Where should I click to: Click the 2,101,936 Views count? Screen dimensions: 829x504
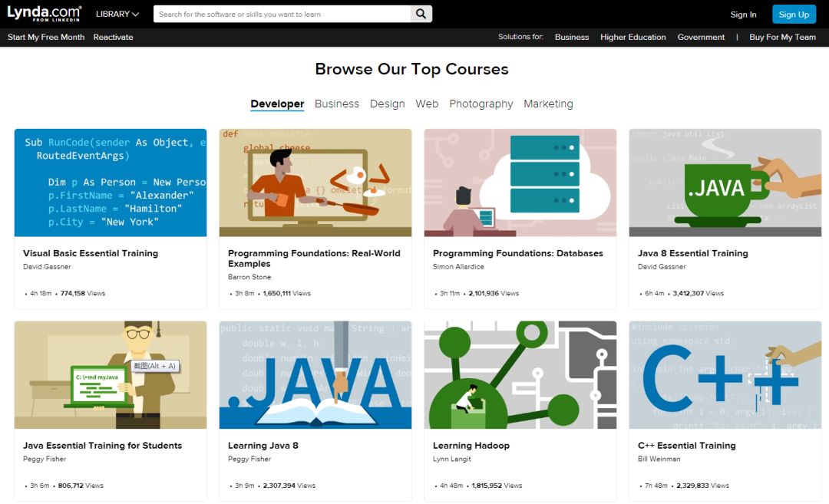tap(494, 293)
